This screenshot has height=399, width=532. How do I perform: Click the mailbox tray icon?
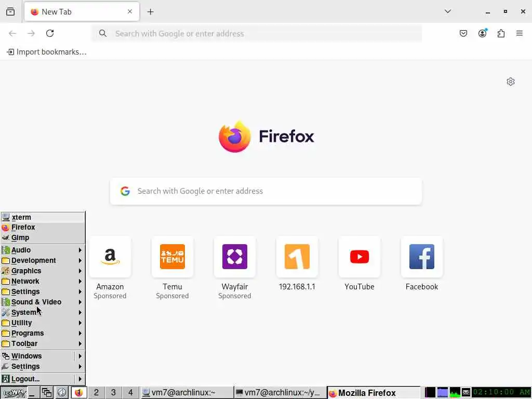click(x=466, y=393)
